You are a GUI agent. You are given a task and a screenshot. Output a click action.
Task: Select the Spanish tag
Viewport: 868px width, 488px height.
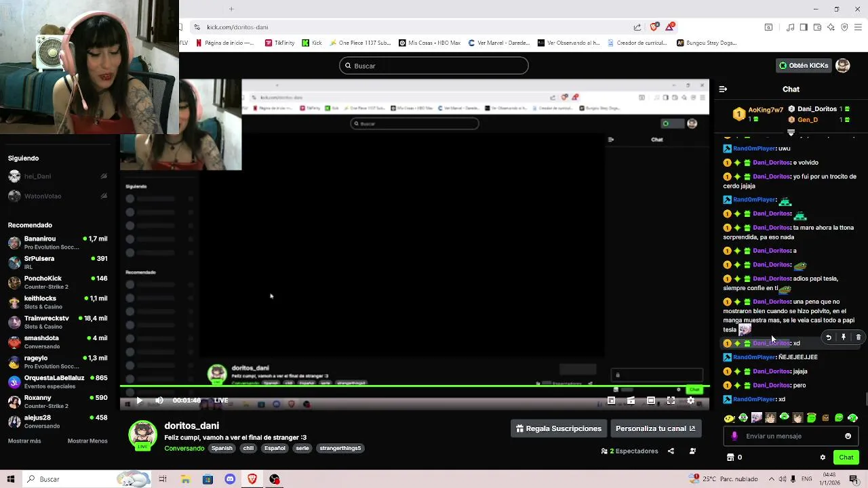click(222, 448)
